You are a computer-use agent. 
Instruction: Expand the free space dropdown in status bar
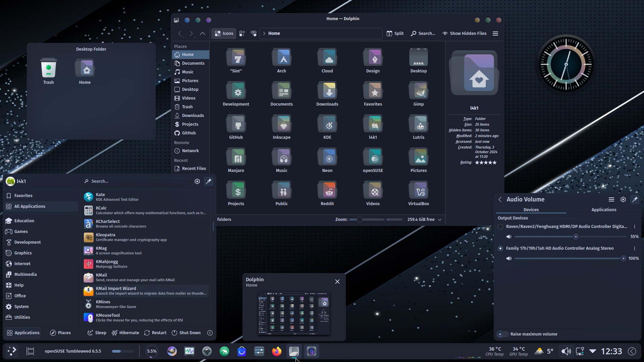tap(440, 220)
